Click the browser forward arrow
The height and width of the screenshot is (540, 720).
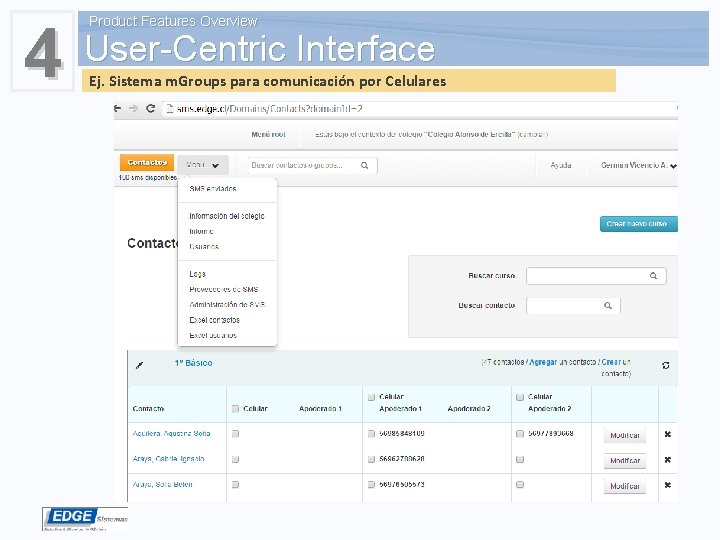[x=133, y=108]
